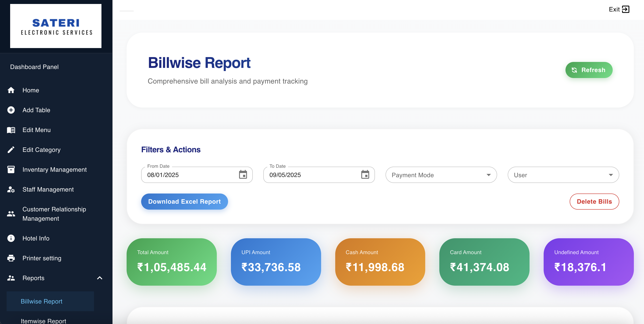Click the Total Amount summary card
The width and height of the screenshot is (644, 324).
(x=172, y=262)
